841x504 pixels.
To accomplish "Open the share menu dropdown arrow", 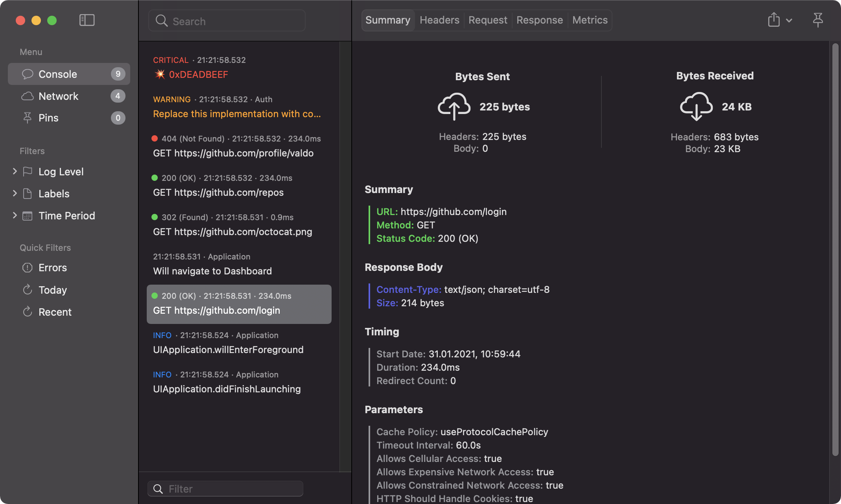I will [x=789, y=20].
